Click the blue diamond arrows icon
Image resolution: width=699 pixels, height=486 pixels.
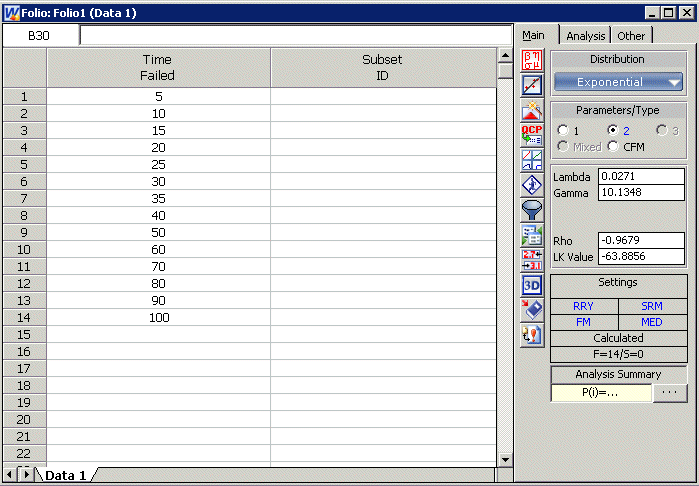pyautogui.click(x=532, y=185)
